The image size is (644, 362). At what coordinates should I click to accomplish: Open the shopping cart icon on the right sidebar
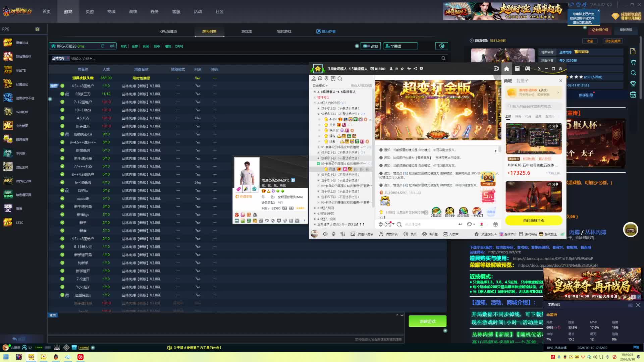pyautogui.click(x=633, y=62)
